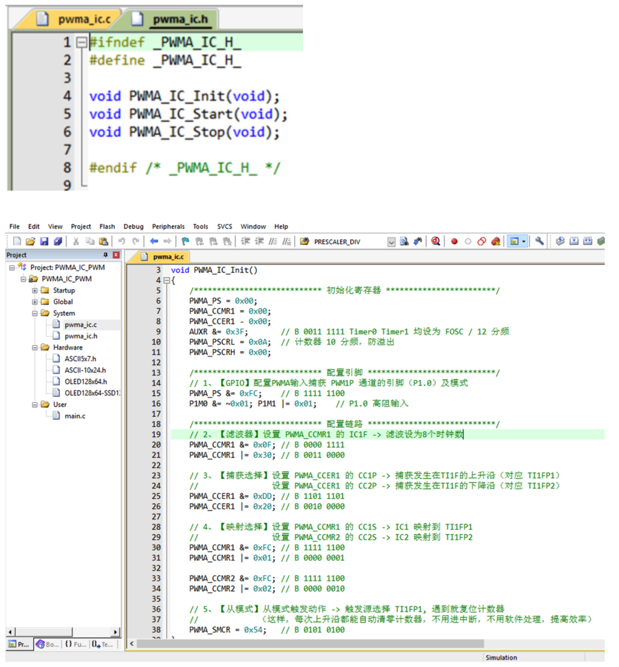Click the Disable All Breakpoints icon

pyautogui.click(x=482, y=242)
